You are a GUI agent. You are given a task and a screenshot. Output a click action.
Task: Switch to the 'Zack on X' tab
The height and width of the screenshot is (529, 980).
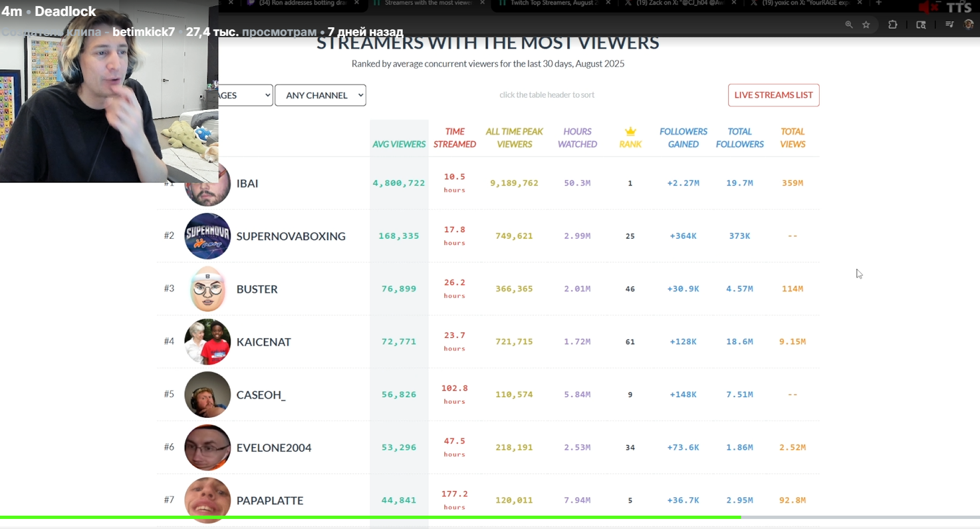click(680, 3)
